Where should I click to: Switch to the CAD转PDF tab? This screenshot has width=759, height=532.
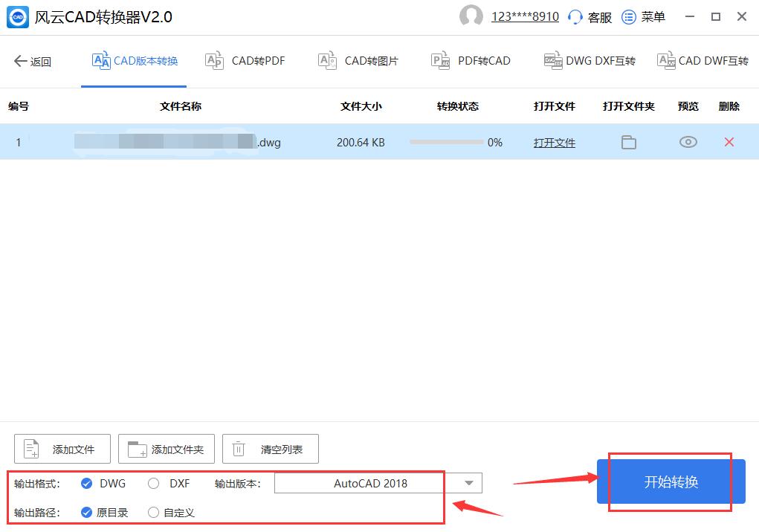coord(245,61)
